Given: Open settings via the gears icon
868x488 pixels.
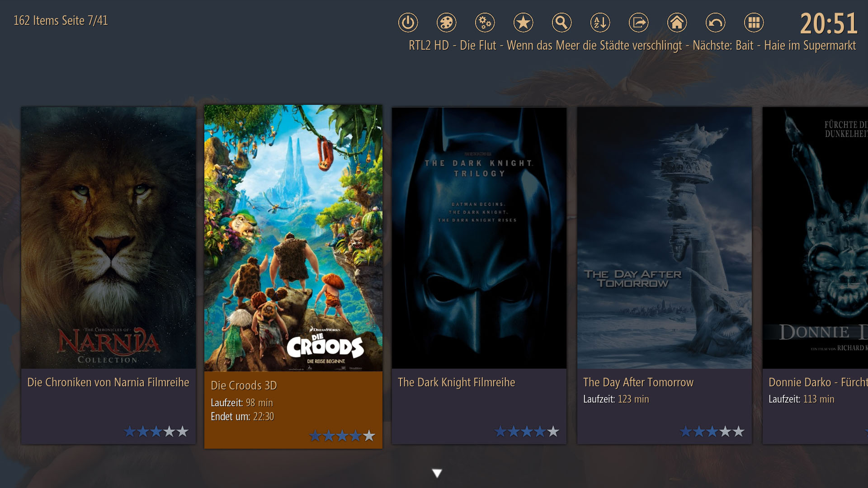Looking at the screenshot, I should 485,23.
